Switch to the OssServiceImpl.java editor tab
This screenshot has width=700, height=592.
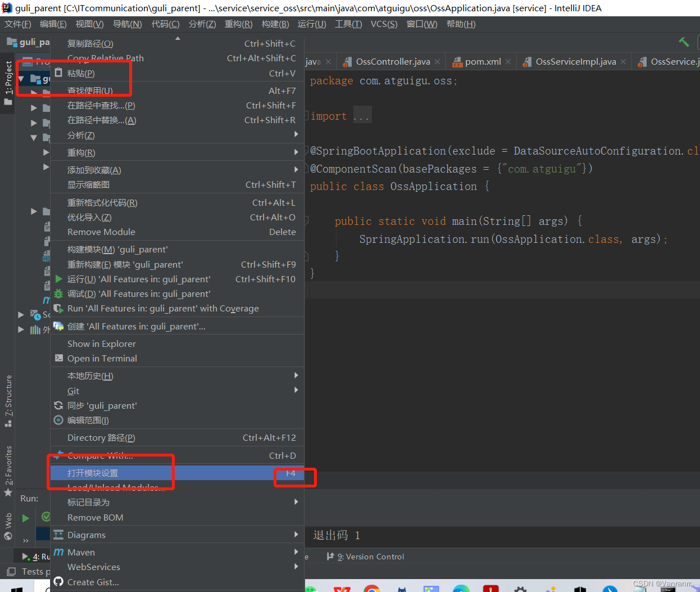[575, 62]
